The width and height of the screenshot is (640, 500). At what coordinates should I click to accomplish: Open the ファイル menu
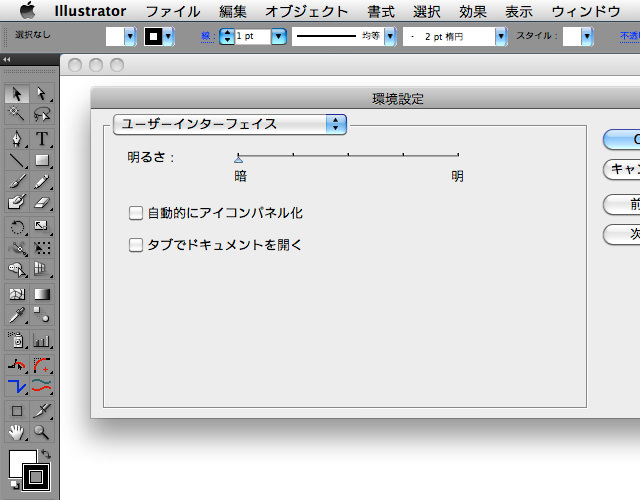click(173, 11)
